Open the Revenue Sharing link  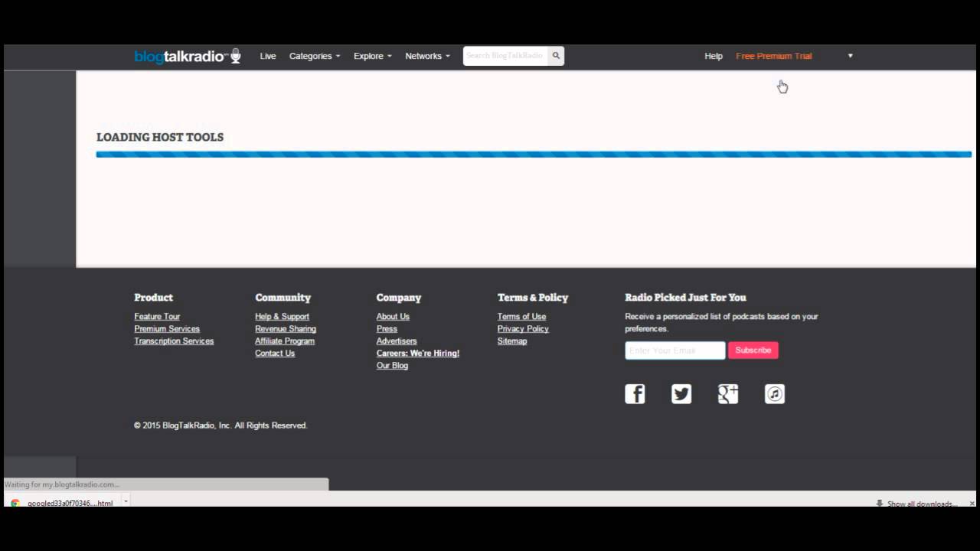286,329
